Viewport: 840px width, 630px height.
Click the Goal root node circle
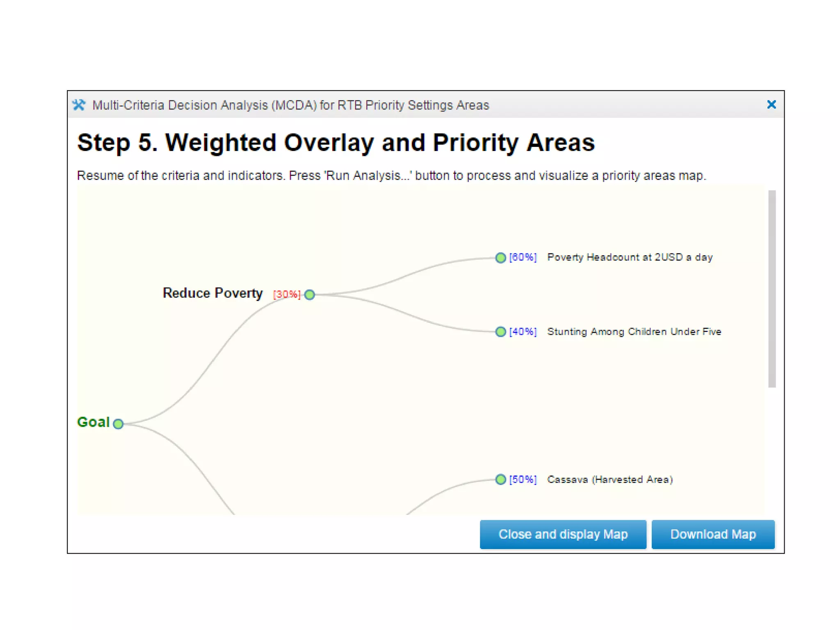118,423
